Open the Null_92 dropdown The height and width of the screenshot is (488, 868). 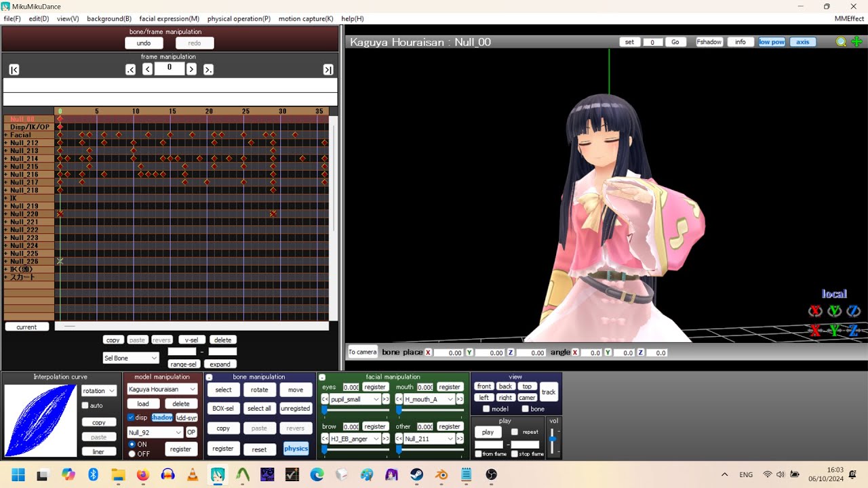[155, 432]
